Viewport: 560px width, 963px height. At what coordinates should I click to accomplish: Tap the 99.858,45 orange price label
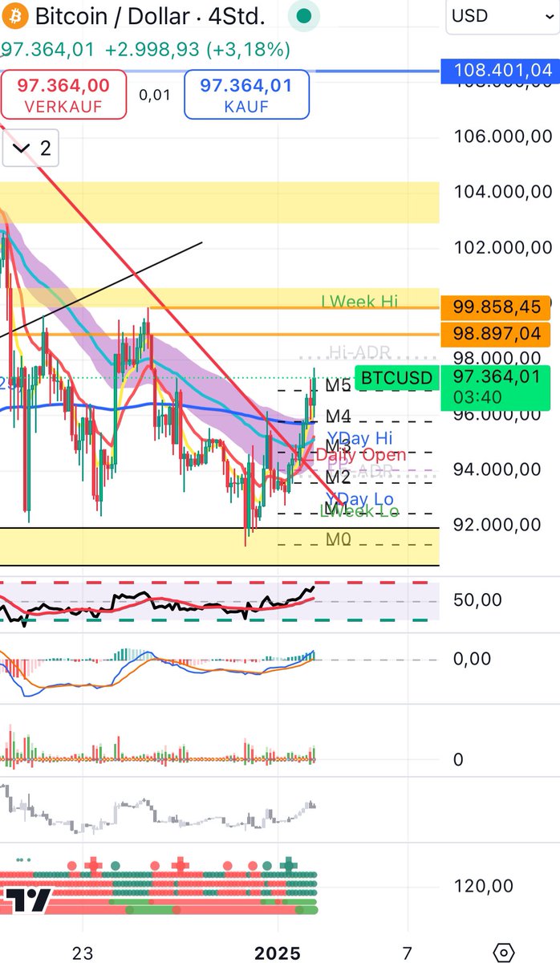point(495,307)
